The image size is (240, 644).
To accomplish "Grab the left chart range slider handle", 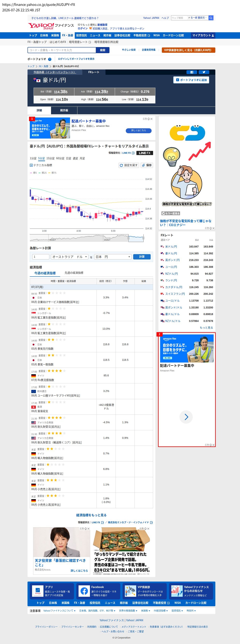I will [x=128, y=238].
